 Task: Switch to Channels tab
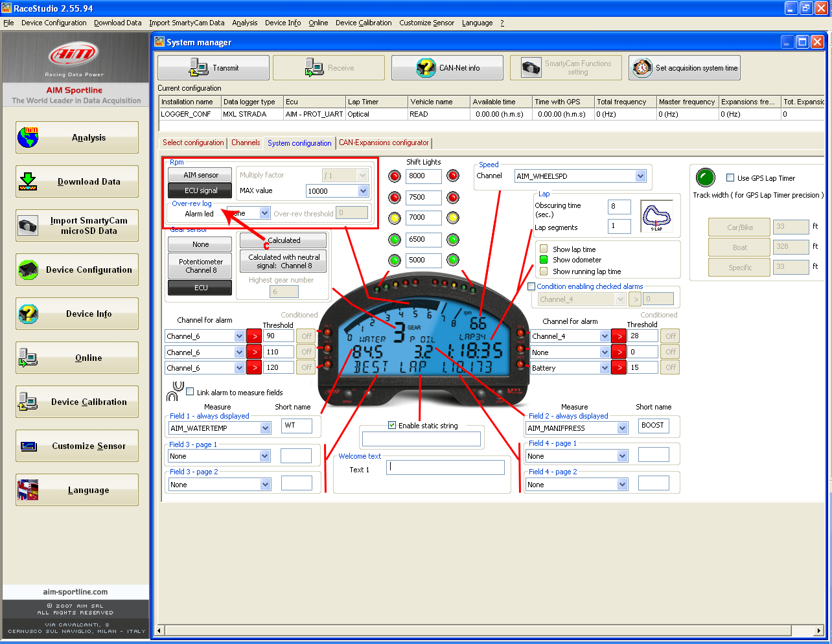pyautogui.click(x=246, y=143)
